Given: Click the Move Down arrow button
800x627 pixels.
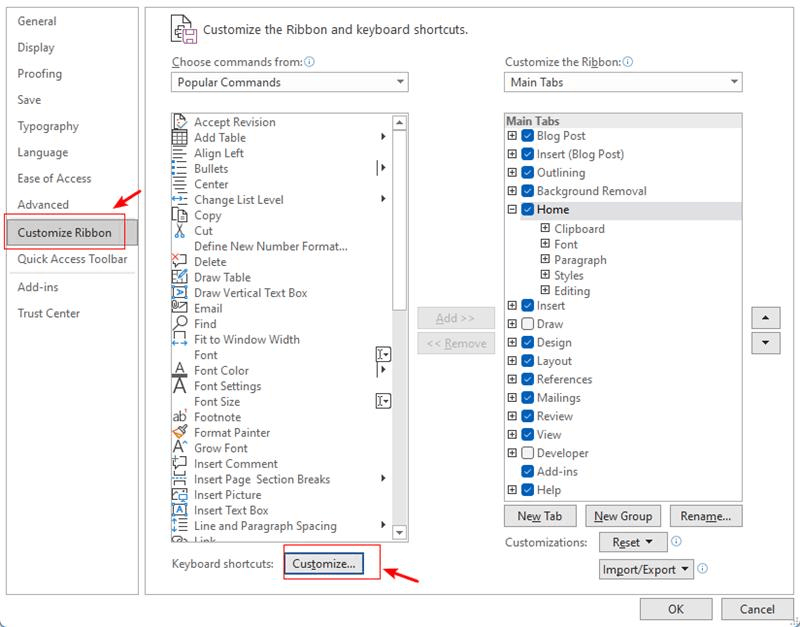Looking at the screenshot, I should [x=765, y=343].
